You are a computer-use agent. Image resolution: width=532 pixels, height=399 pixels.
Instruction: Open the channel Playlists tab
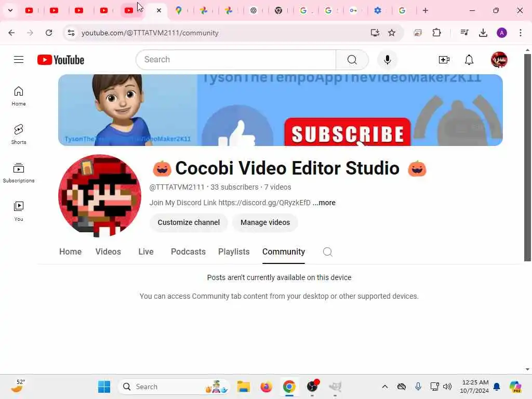click(x=234, y=252)
